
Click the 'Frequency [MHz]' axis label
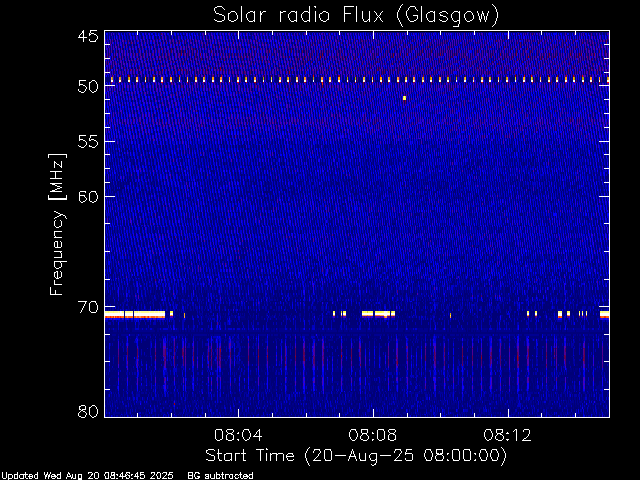[57, 224]
